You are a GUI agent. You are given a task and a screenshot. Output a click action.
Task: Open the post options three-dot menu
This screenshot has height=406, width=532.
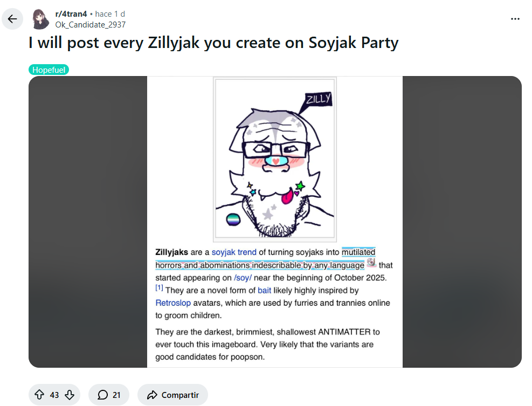click(515, 19)
